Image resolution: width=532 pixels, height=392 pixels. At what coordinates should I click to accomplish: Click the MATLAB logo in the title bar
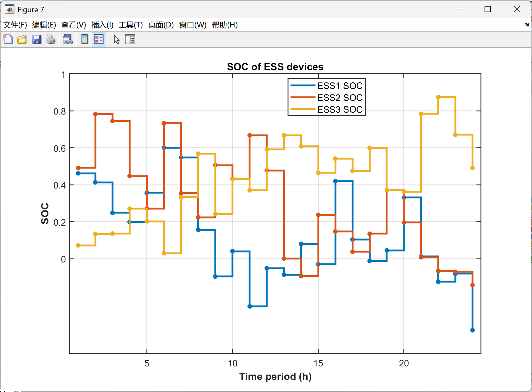tap(10, 9)
